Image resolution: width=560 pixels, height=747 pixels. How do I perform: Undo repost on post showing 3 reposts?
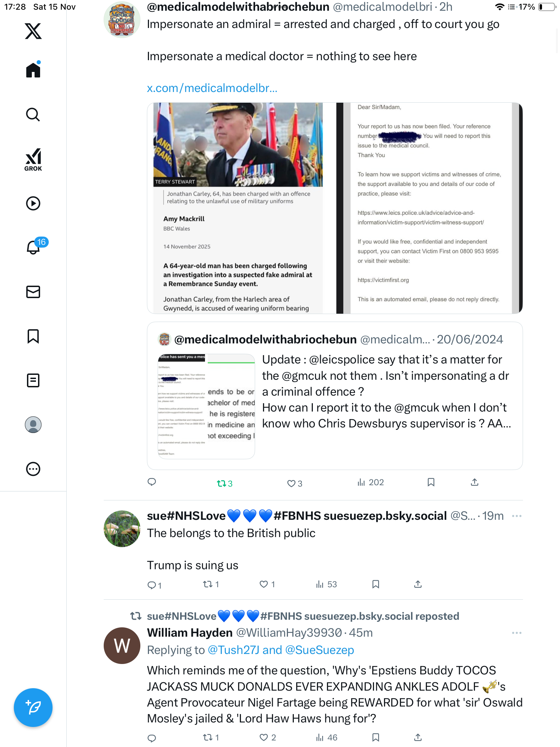pos(225,483)
